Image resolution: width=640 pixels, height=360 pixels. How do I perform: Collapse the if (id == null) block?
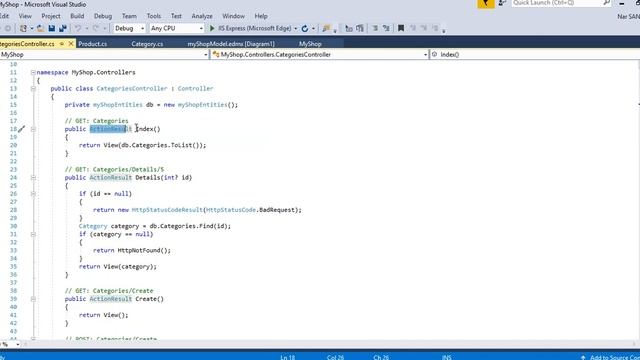click(x=33, y=194)
